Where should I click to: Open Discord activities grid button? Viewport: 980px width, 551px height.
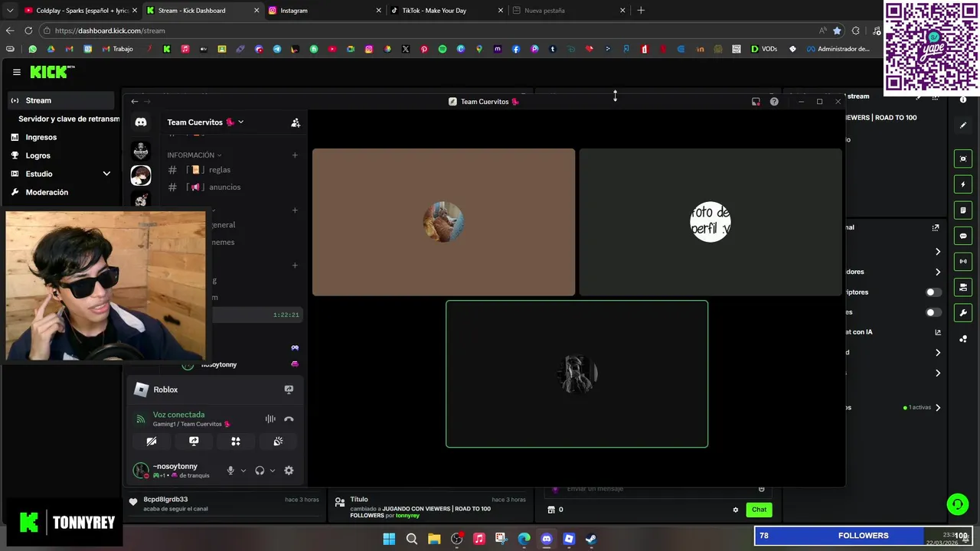236,442
